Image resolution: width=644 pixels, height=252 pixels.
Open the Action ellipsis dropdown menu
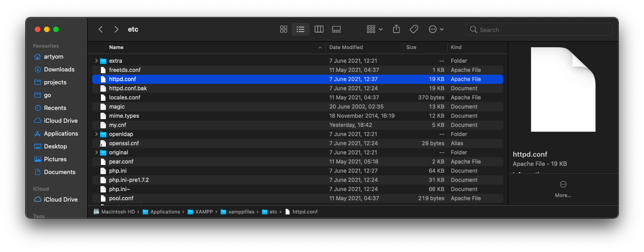point(436,29)
